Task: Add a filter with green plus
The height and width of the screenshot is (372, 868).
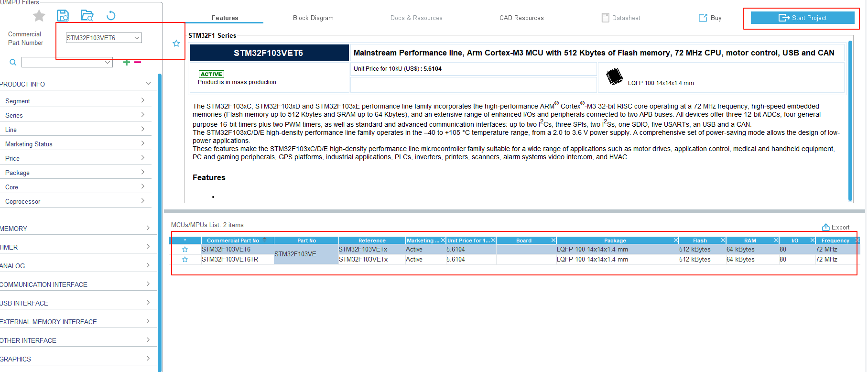Action: coord(127,62)
